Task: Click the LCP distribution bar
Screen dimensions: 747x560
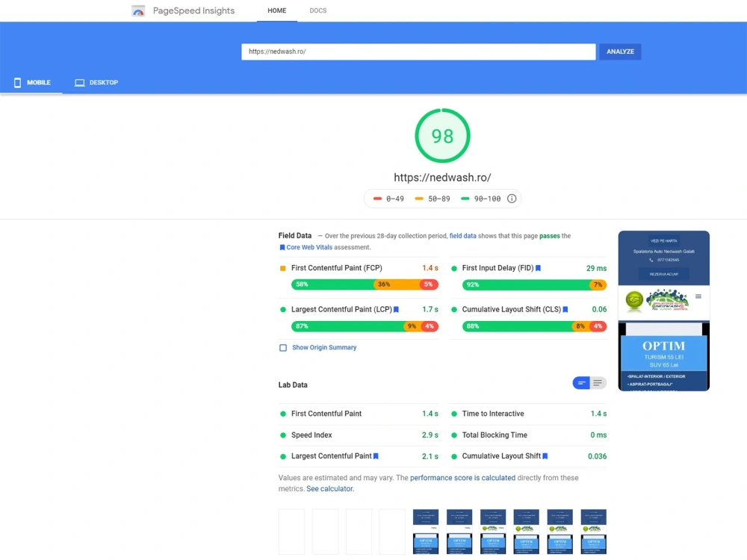Action: click(365, 326)
